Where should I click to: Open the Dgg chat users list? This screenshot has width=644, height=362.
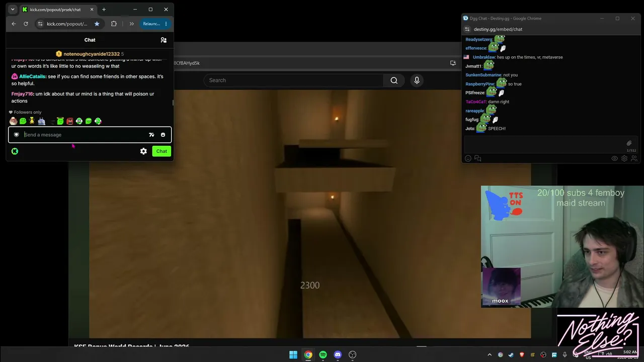point(634,158)
